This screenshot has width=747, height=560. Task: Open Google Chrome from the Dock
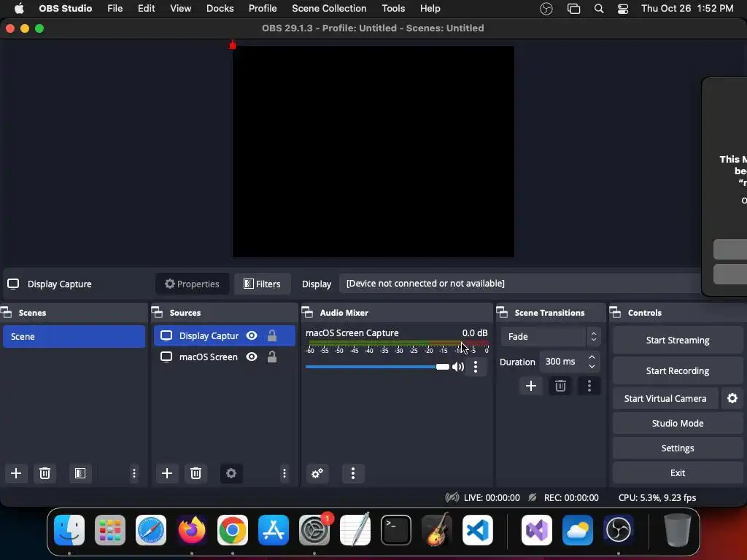click(233, 529)
